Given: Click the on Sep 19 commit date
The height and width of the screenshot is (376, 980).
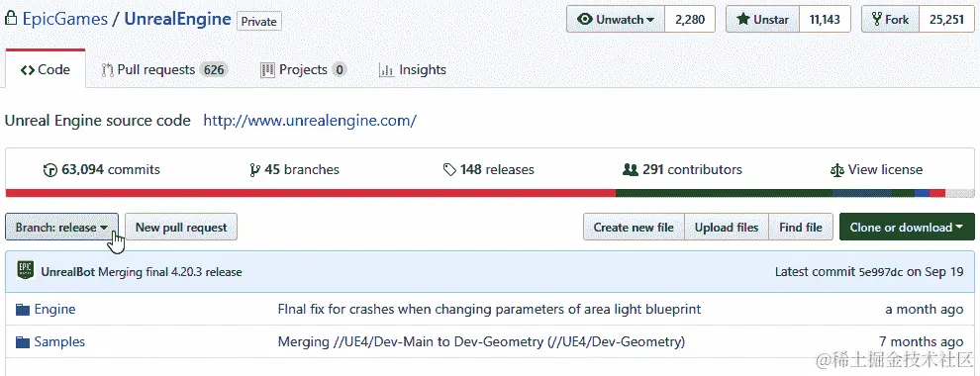Looking at the screenshot, I should 936,272.
